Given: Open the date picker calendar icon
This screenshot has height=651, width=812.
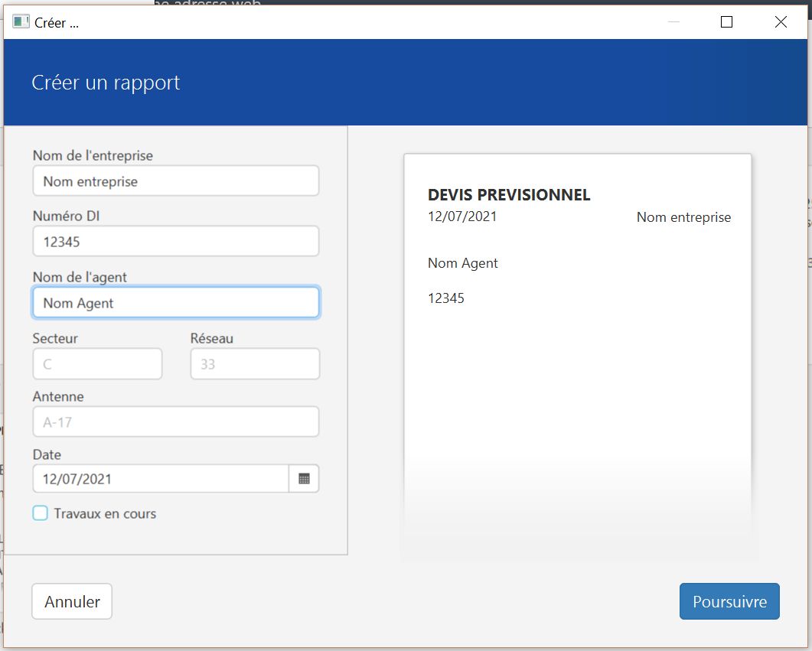Looking at the screenshot, I should click(x=304, y=479).
